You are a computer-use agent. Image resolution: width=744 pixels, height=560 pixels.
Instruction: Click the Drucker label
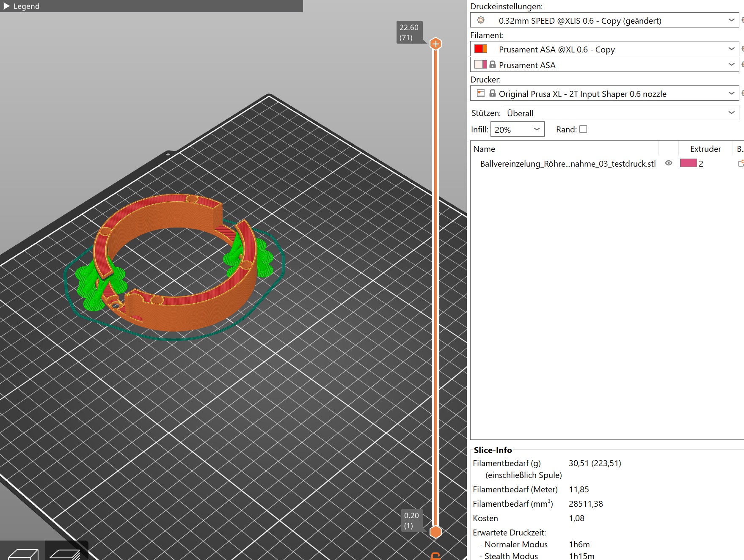[x=485, y=80]
